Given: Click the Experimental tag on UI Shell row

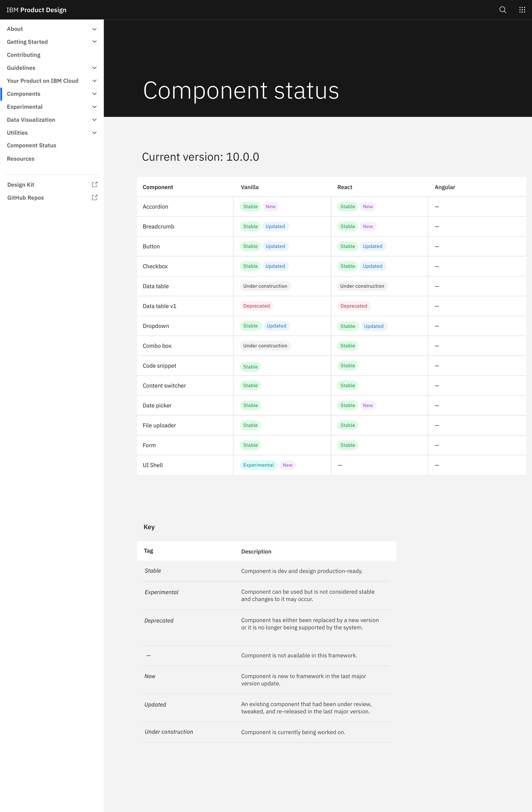Looking at the screenshot, I should point(258,465).
